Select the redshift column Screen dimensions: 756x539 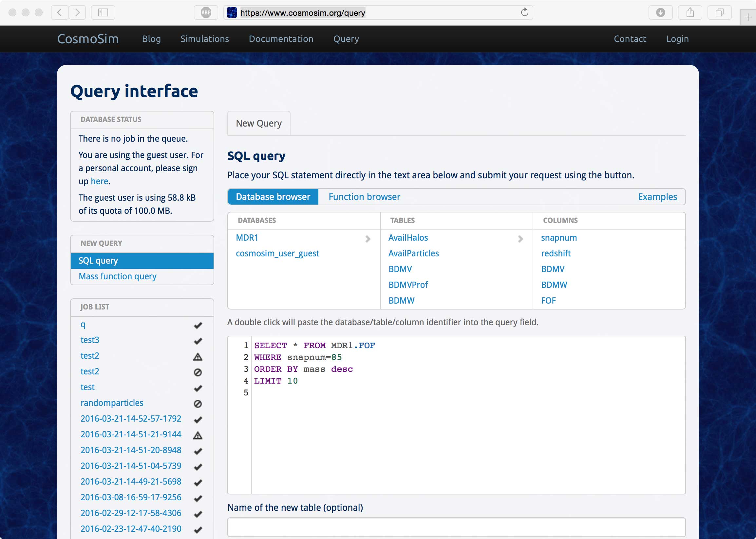(556, 253)
